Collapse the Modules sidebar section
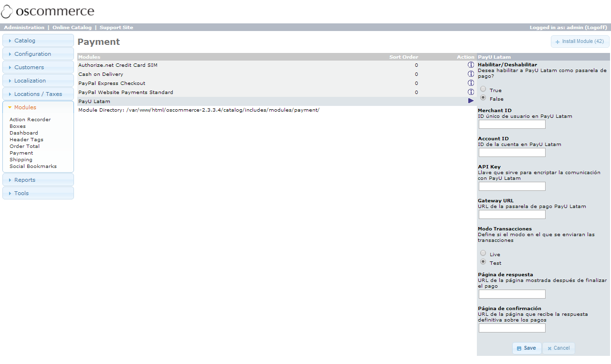Screen dimensions: 611x364 coord(38,107)
